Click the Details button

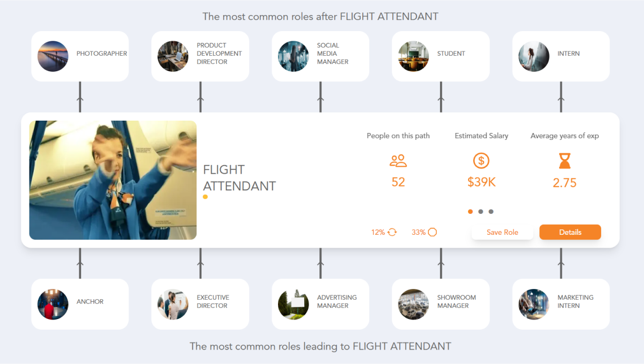pos(570,232)
